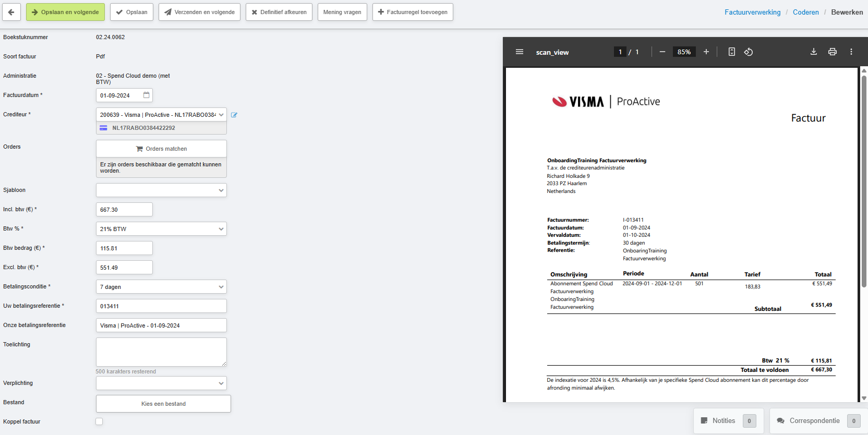Click the Visma ProActive logo in the PDF
Image resolution: width=868 pixels, height=435 pixels.
click(606, 101)
